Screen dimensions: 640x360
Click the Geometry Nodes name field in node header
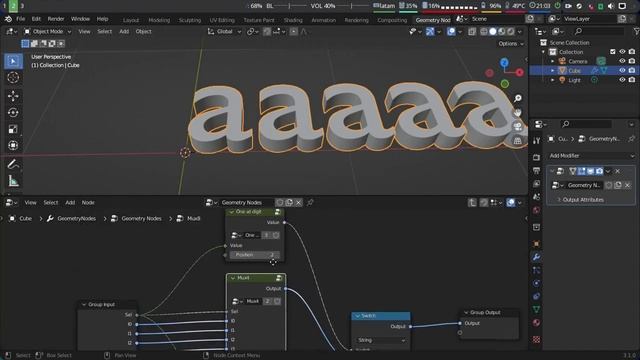pyautogui.click(x=246, y=202)
